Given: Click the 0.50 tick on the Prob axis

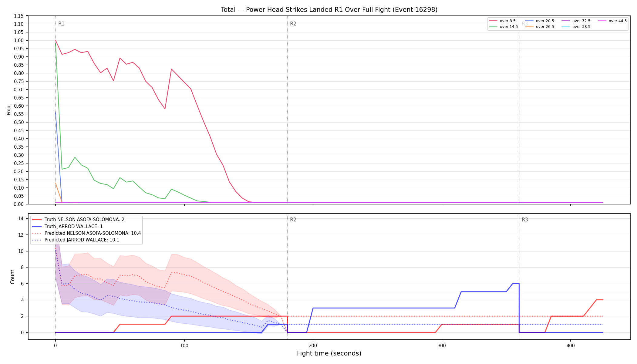Looking at the screenshot, I should click(x=19, y=122).
